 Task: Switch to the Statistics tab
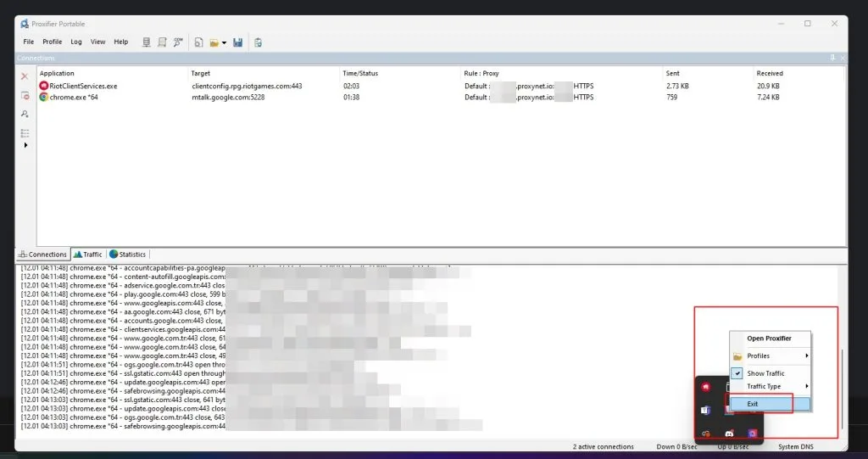click(128, 255)
